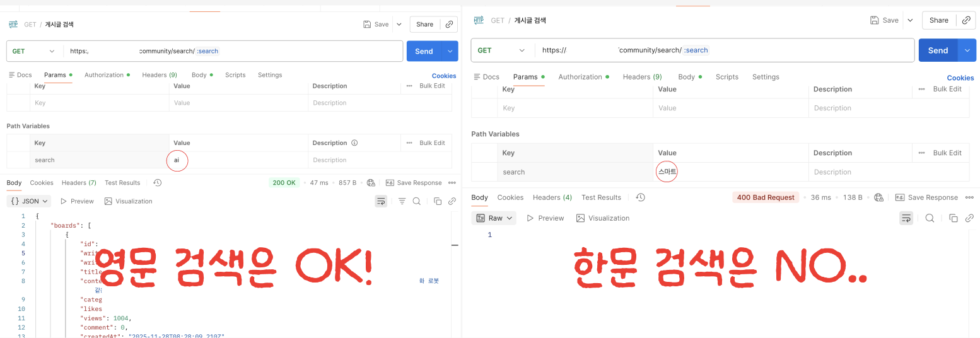
Task: Click '400 Bad Request' status label
Action: pos(766,197)
